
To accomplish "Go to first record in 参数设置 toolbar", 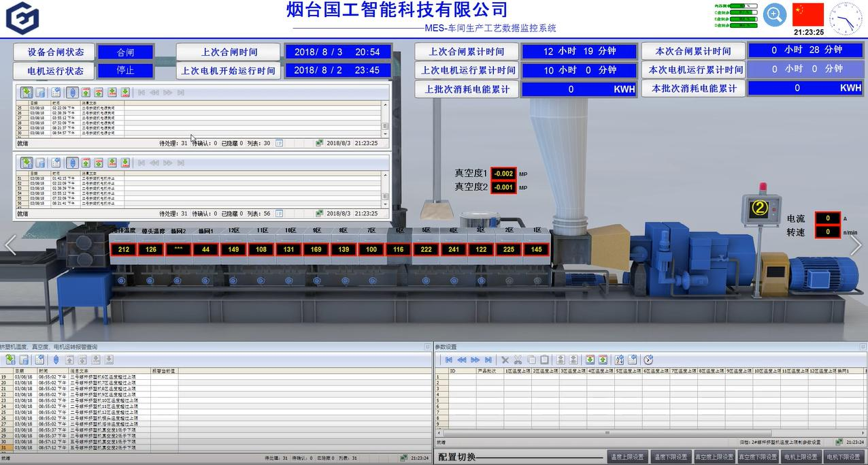I will (x=449, y=359).
